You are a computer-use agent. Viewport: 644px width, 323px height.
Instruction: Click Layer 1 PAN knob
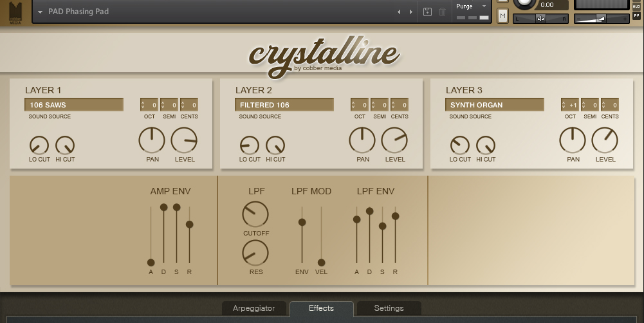152,140
